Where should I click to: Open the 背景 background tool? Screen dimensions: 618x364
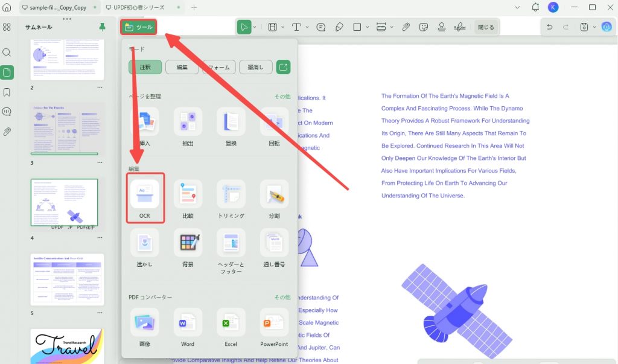[188, 247]
